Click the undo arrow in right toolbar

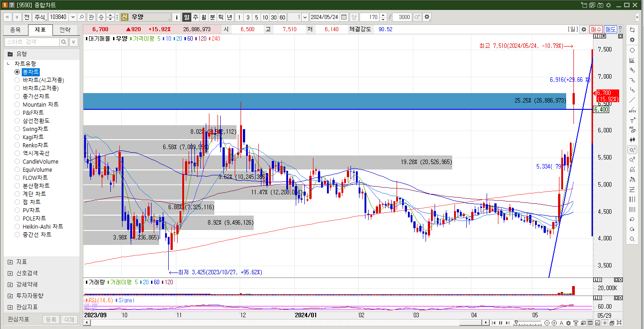632,219
